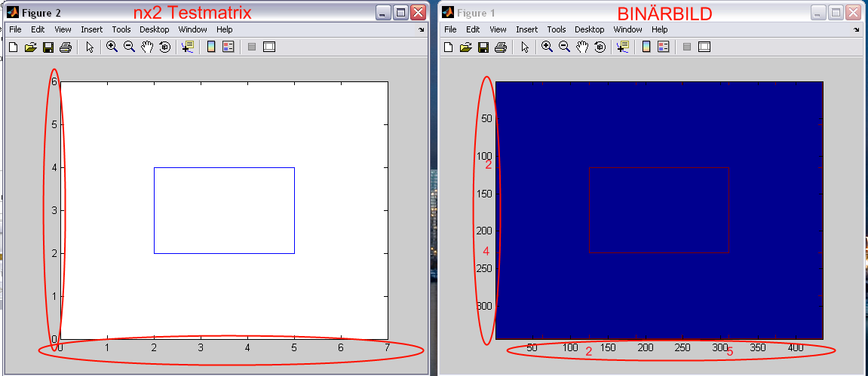The height and width of the screenshot is (376, 868).
Task: Toggle Edit Plot arrow in Figure 1
Action: coord(525,47)
